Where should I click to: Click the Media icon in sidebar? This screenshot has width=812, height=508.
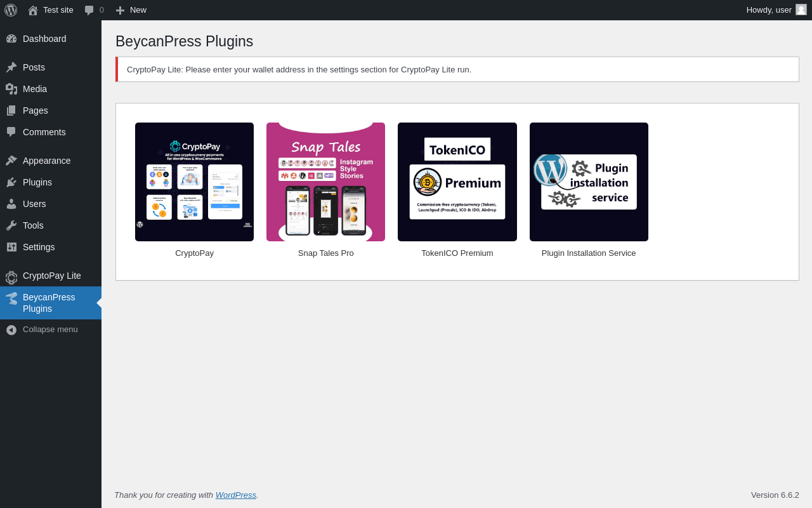pos(11,89)
